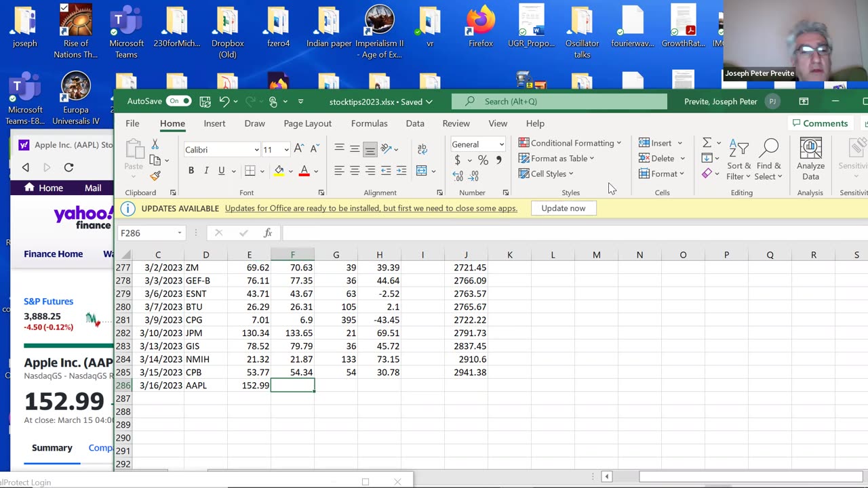Click Decrease Decimal icon
Image resolution: width=868 pixels, height=488 pixels.
tap(474, 176)
